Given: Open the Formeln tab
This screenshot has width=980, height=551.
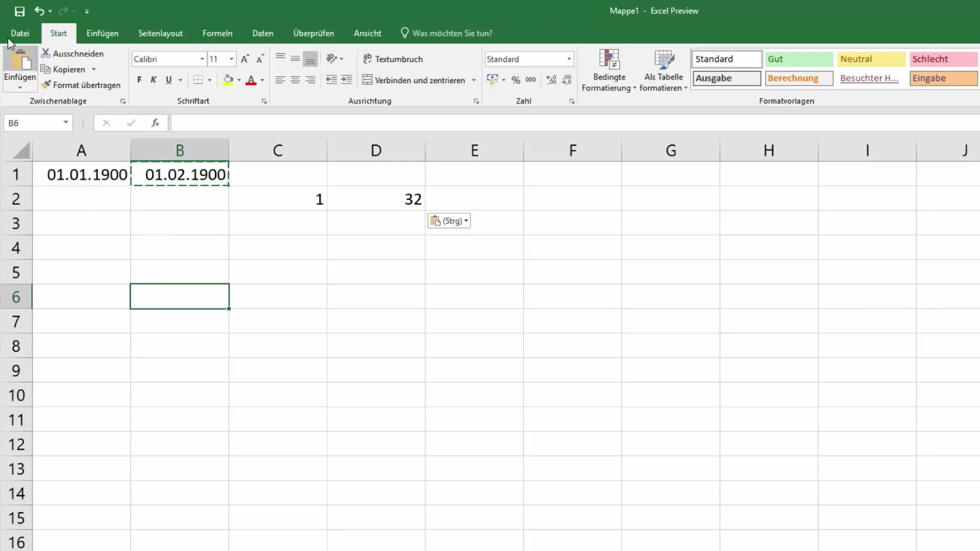Looking at the screenshot, I should (217, 33).
